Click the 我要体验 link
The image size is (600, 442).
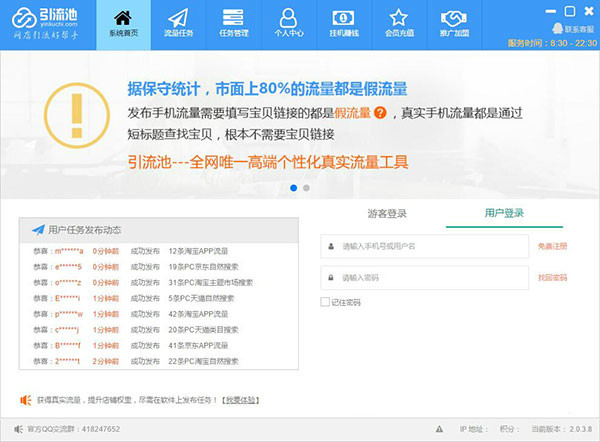[x=240, y=400]
